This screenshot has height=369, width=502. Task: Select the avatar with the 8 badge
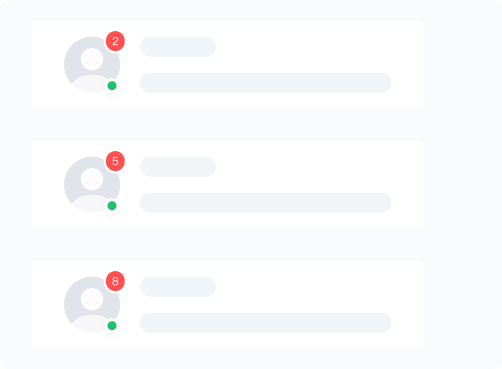tap(92, 305)
